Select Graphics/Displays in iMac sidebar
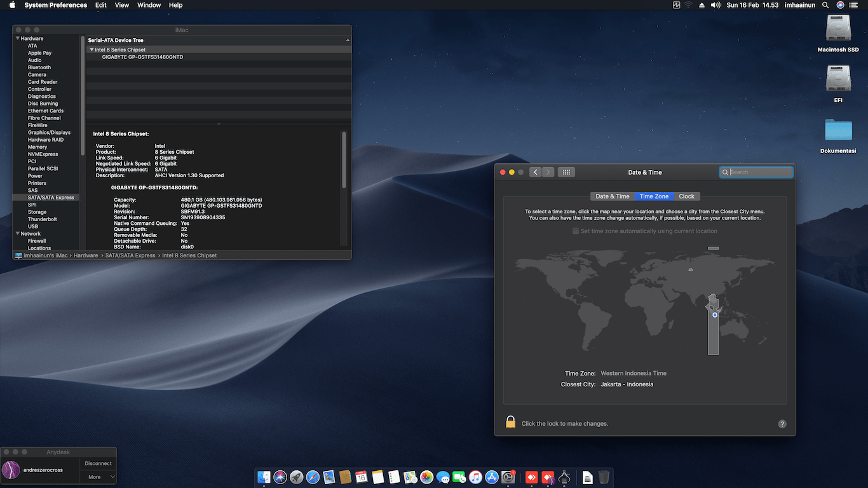The width and height of the screenshot is (868, 488). point(49,133)
